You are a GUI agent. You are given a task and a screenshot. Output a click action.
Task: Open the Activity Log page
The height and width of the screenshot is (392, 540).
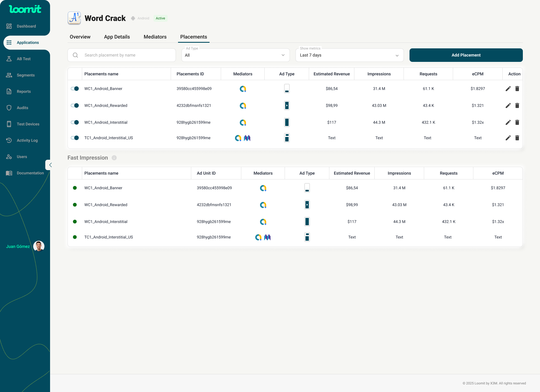click(x=27, y=140)
